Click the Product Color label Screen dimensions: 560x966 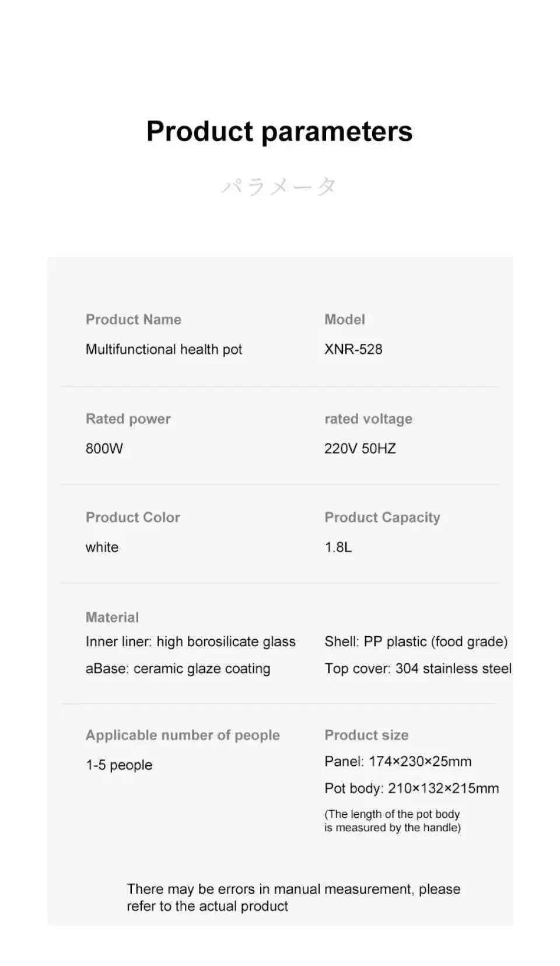click(x=133, y=517)
